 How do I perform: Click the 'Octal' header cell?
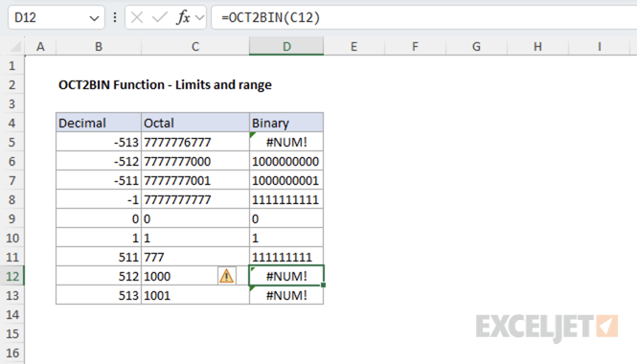(195, 123)
